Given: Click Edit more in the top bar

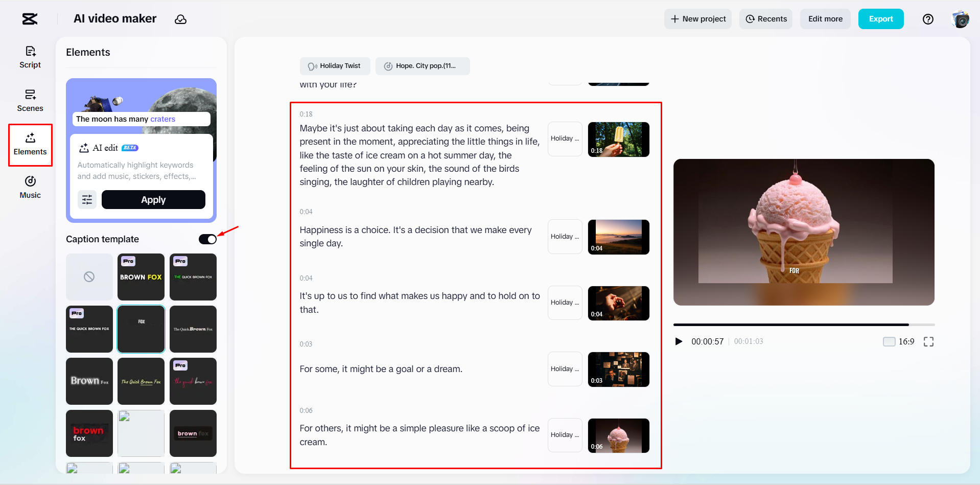Looking at the screenshot, I should point(825,19).
